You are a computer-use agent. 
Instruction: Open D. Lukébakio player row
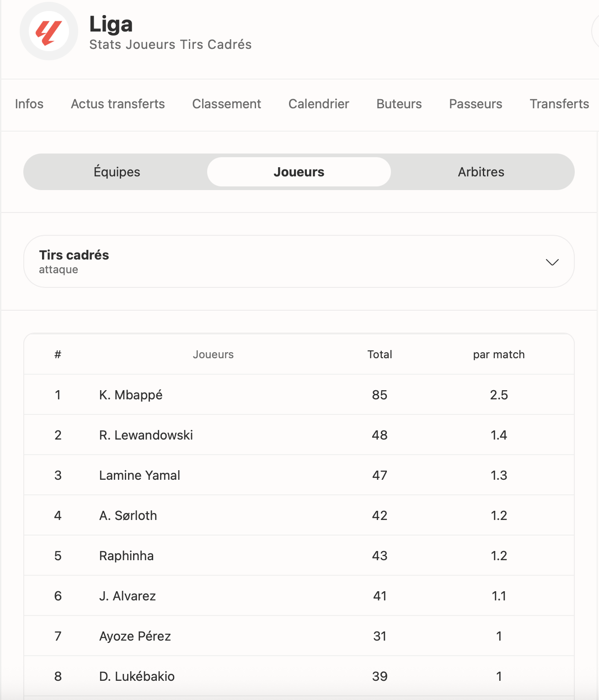pos(299,676)
